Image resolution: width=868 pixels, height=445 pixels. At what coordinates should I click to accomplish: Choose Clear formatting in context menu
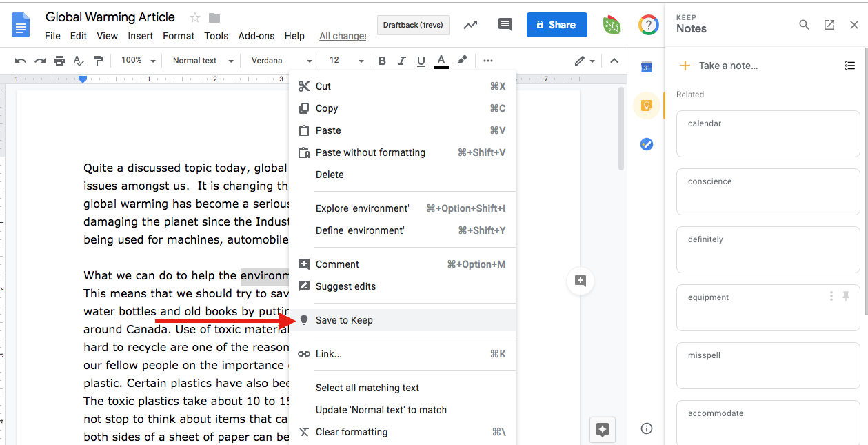tap(403, 432)
